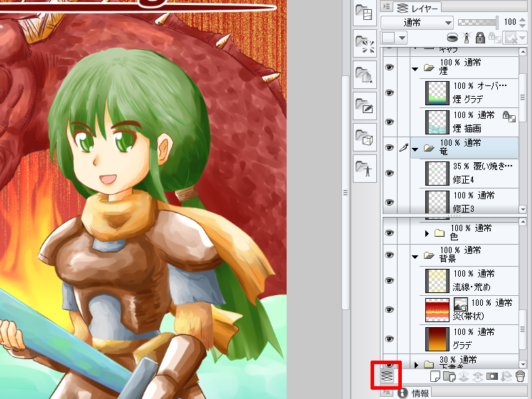Select the 炎(帯状) layer thumbnail
The image size is (532, 399).
click(437, 310)
